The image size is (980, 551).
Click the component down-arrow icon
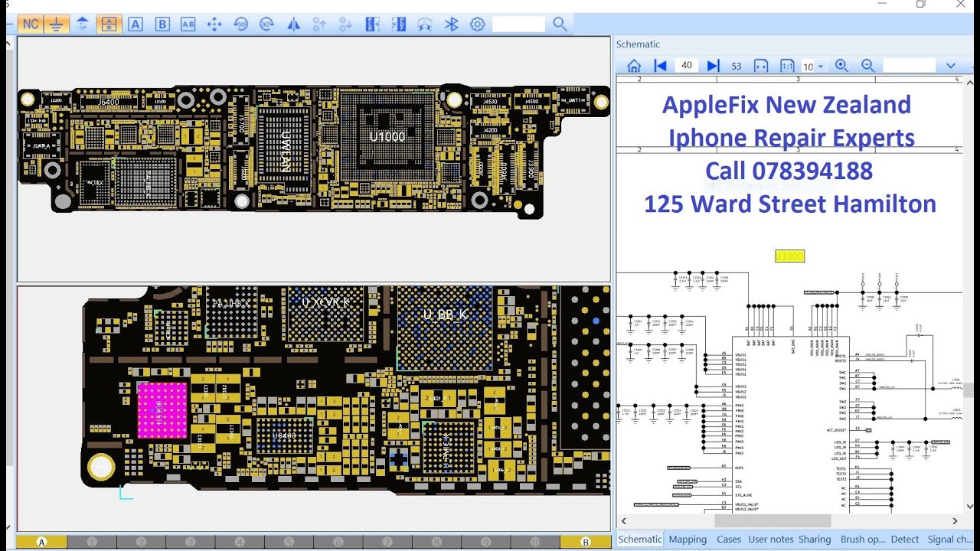pyautogui.click(x=345, y=24)
